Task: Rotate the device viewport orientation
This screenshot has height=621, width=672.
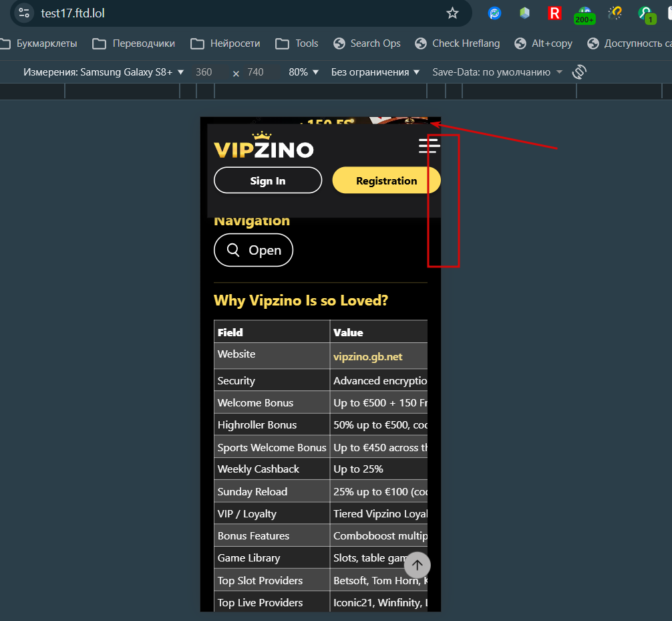Action: point(579,72)
